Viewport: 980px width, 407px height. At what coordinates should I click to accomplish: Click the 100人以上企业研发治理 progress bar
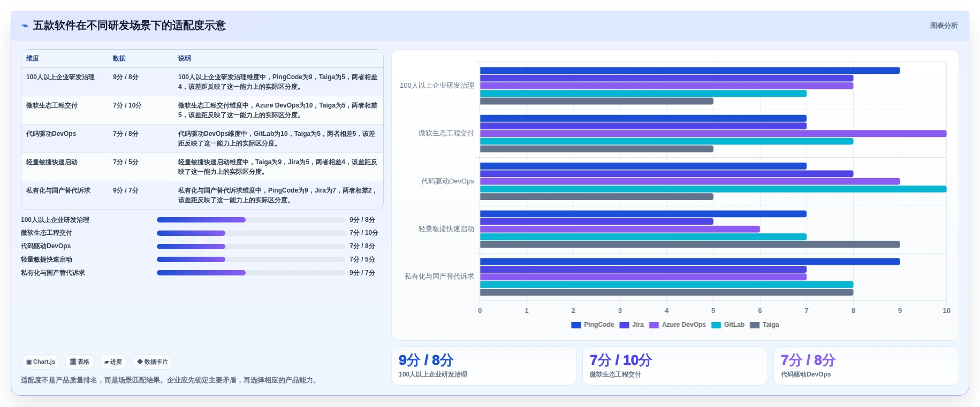pyautogui.click(x=250, y=220)
